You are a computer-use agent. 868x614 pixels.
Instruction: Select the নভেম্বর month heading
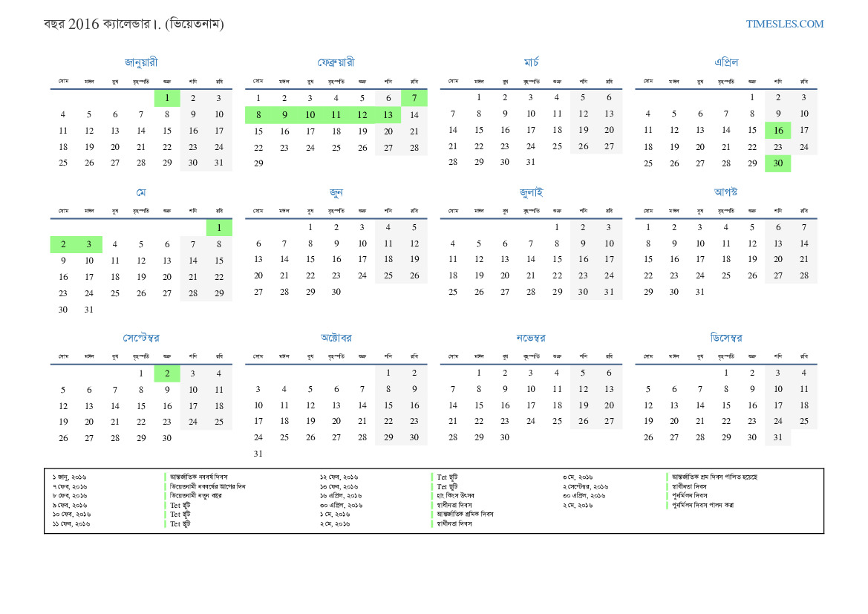[531, 338]
